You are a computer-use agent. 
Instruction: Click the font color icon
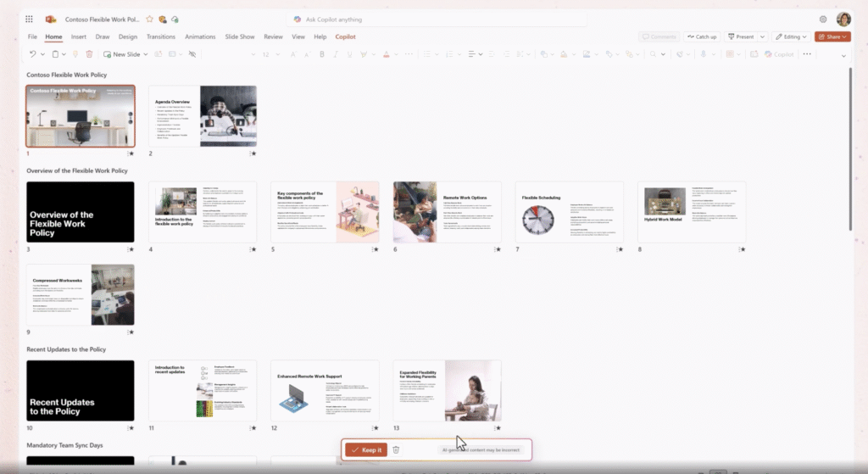coord(387,54)
